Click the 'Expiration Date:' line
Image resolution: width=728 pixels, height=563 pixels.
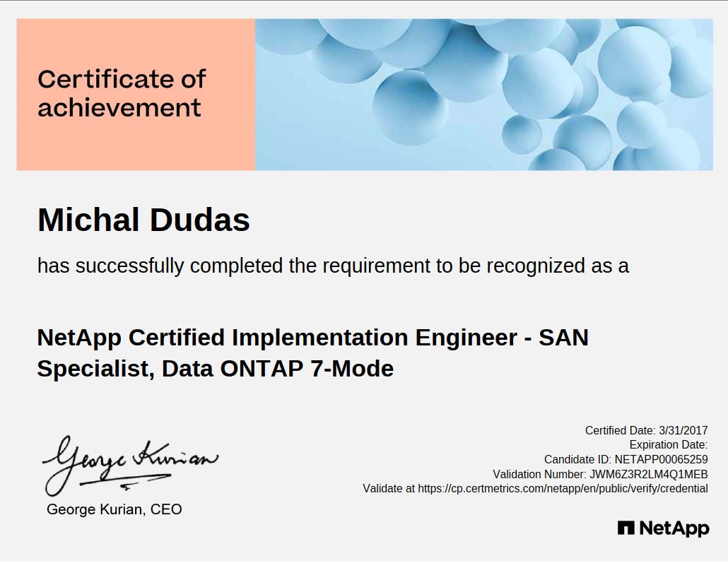click(x=669, y=444)
